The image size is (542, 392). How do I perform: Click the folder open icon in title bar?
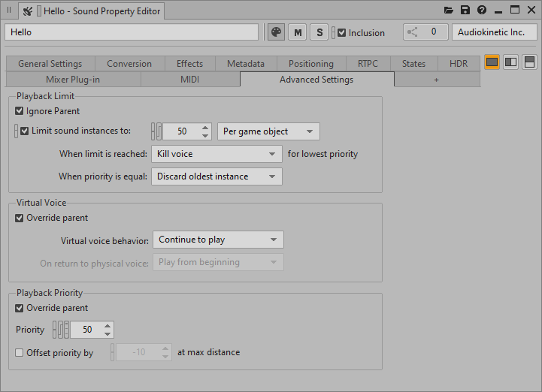(x=449, y=11)
